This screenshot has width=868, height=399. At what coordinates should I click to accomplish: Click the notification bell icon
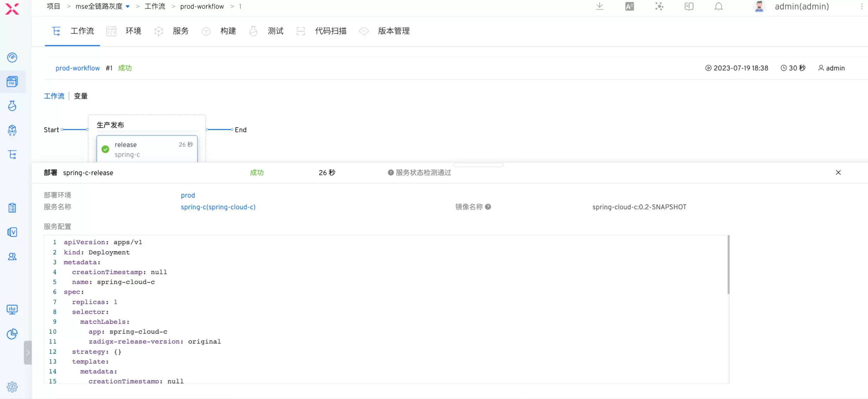click(719, 6)
